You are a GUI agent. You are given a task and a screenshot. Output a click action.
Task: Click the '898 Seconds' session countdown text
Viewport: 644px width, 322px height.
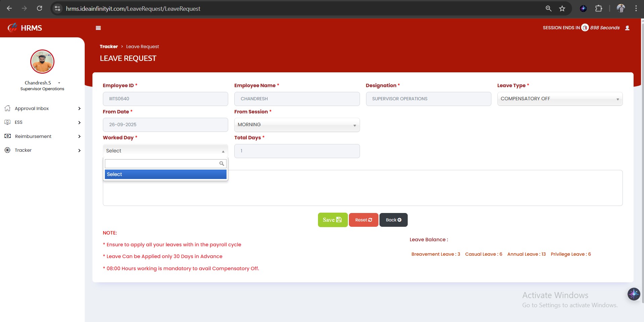tap(605, 28)
